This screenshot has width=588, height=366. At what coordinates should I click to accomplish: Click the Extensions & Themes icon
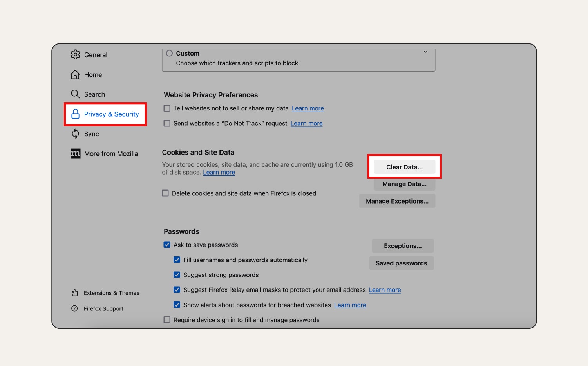pyautogui.click(x=75, y=292)
